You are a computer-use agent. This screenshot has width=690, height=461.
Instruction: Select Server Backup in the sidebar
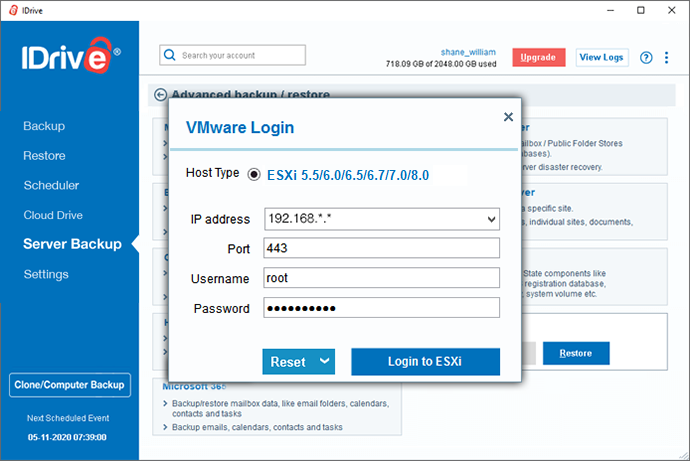coord(72,244)
